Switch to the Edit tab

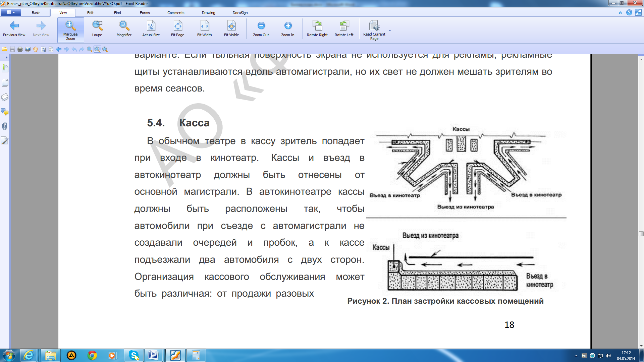[x=90, y=13]
